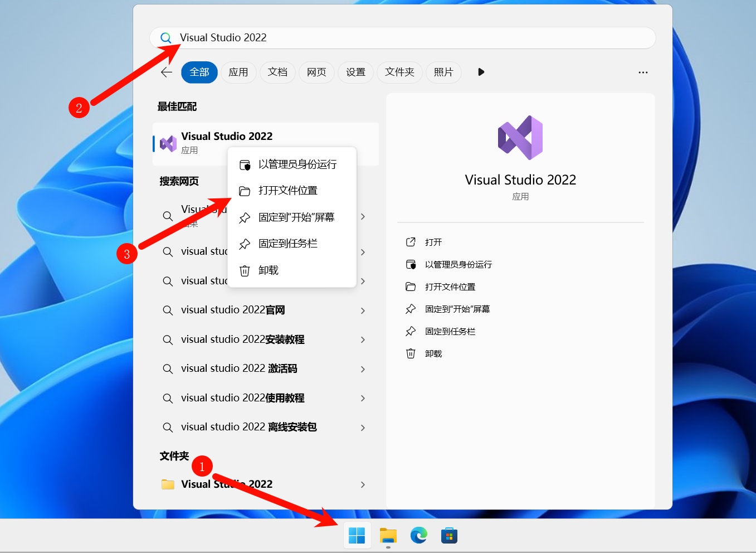Switch to the 照片 filter tab

(443, 72)
